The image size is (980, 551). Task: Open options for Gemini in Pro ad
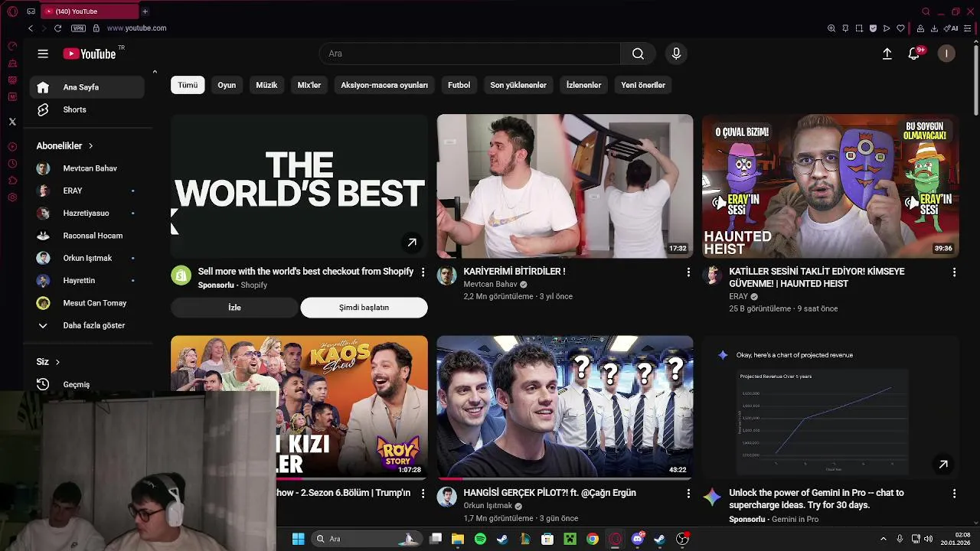[x=954, y=494]
